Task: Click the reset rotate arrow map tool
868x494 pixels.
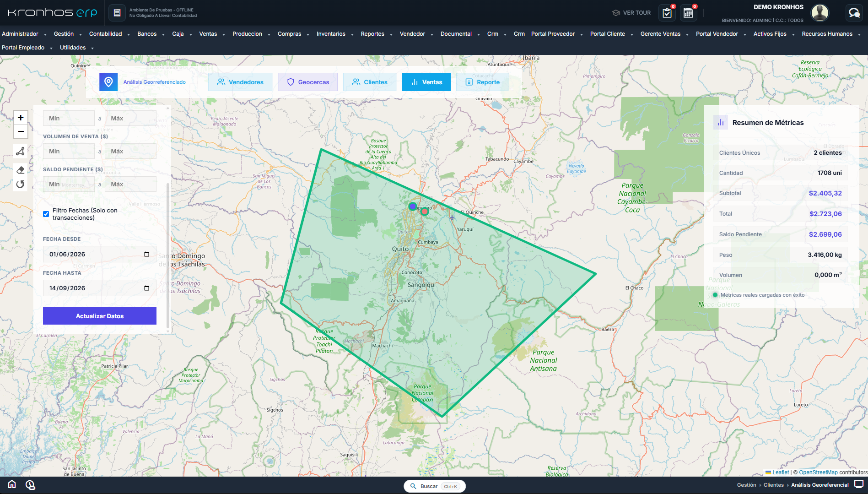Action: pyautogui.click(x=21, y=184)
